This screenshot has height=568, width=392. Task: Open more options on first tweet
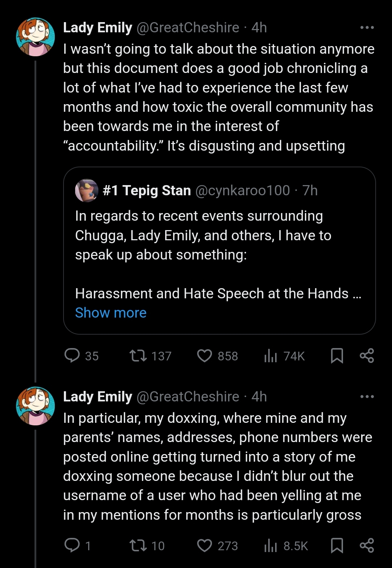click(x=367, y=28)
